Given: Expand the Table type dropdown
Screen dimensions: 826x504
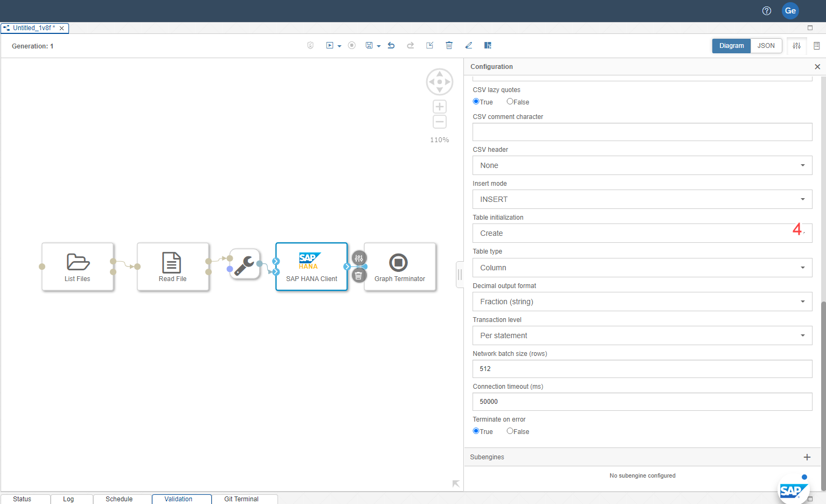Looking at the screenshot, I should 642,268.
